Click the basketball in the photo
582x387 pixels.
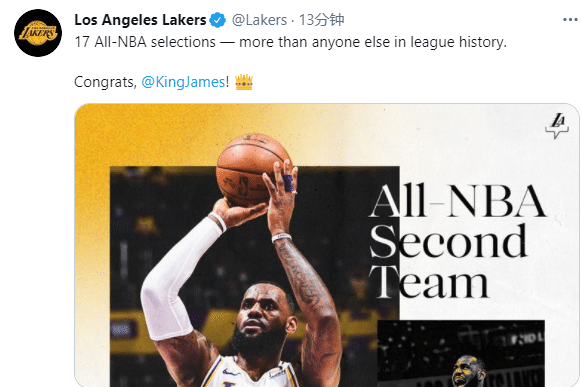(x=252, y=169)
